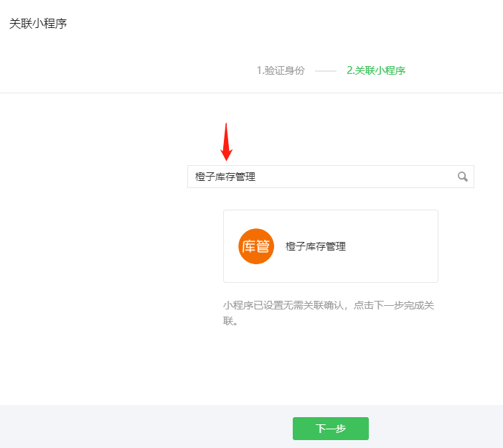503x448 pixels.
Task: Click the last hint line ending 联。
Action: 230,322
